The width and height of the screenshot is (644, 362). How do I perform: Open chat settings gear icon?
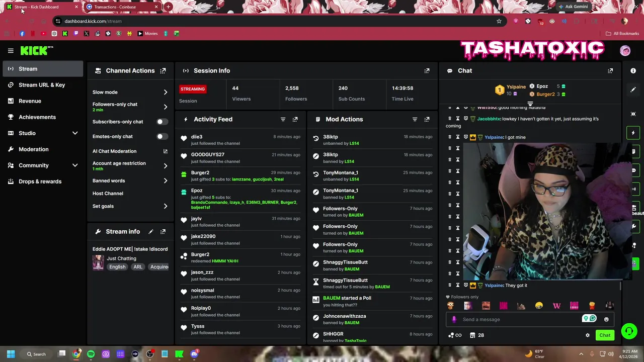(587, 335)
